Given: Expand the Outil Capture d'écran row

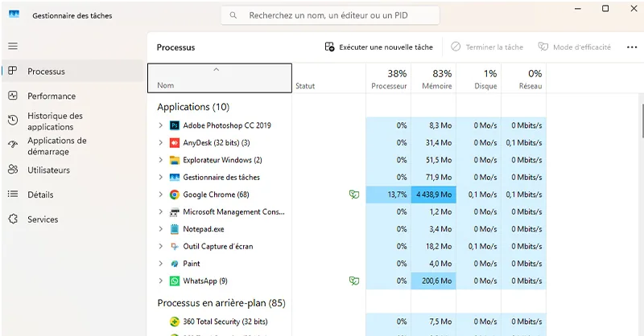Looking at the screenshot, I should click(x=160, y=246).
